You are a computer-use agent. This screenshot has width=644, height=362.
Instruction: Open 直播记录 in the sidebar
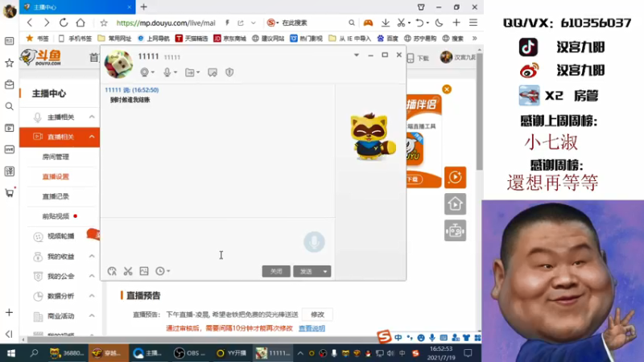56,196
